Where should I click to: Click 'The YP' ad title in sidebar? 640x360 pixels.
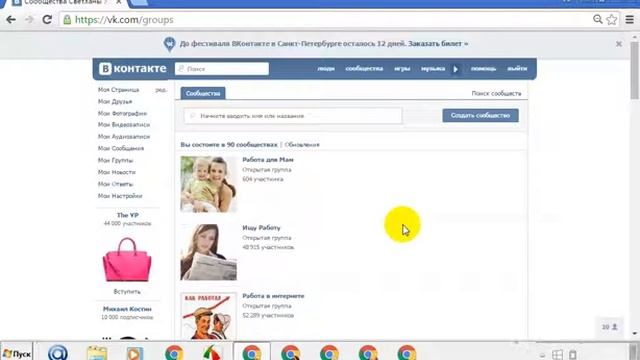(x=127, y=215)
